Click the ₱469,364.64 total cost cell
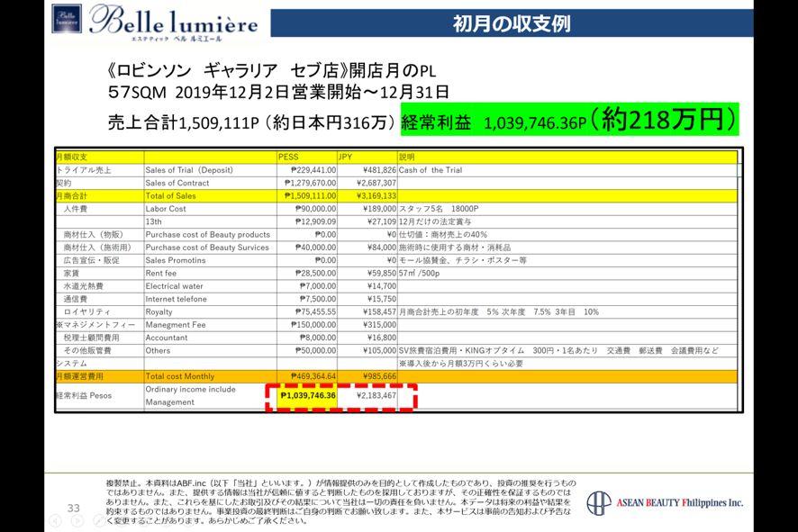The image size is (798, 532). coord(307,376)
